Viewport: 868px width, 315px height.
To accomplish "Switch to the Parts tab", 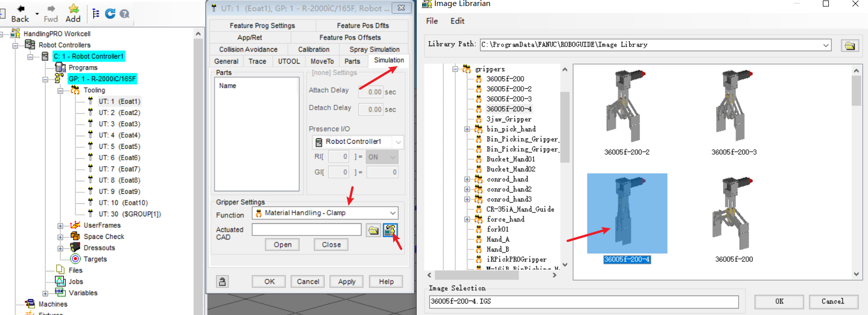I will pyautogui.click(x=352, y=61).
